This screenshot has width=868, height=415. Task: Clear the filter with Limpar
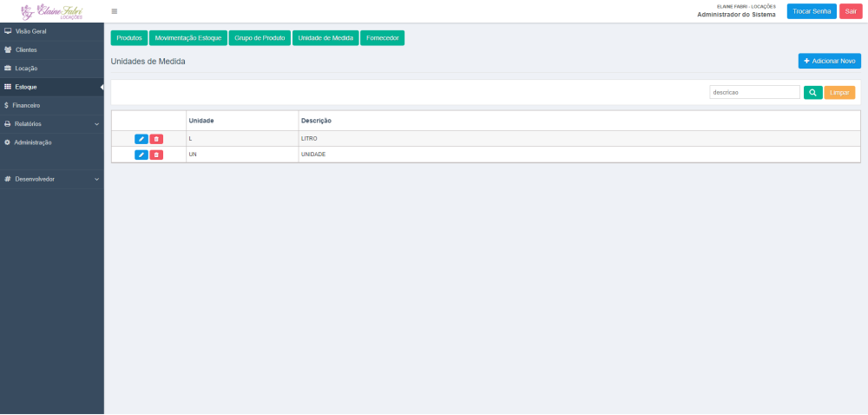point(839,92)
